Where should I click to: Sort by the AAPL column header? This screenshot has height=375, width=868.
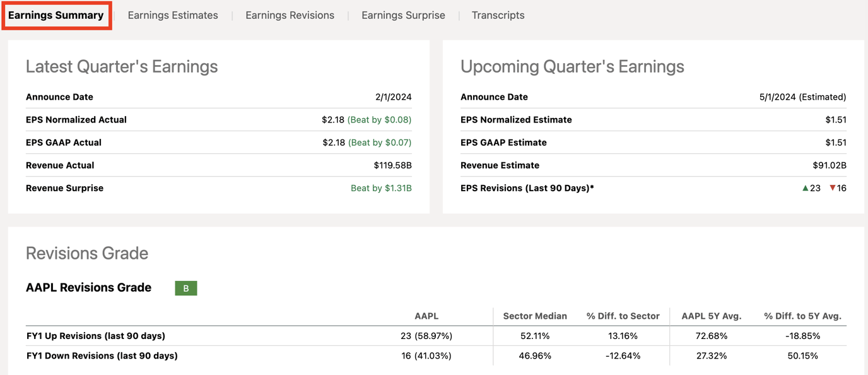(x=426, y=316)
